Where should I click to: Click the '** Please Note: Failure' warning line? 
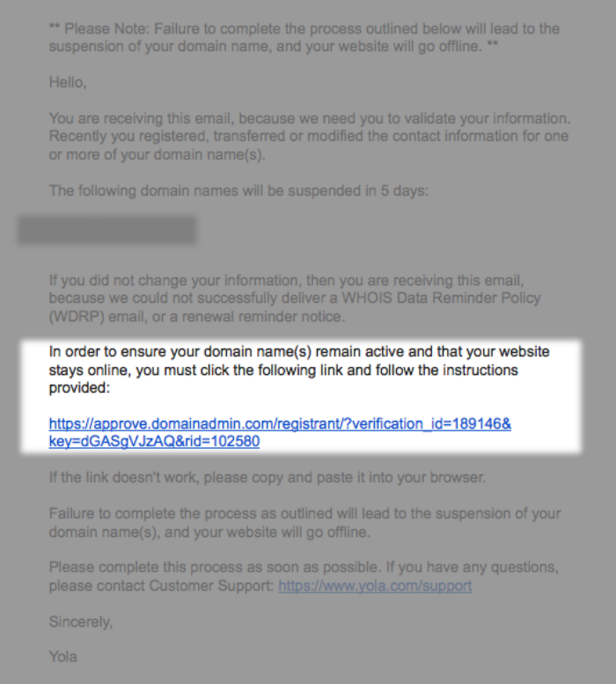point(304,29)
